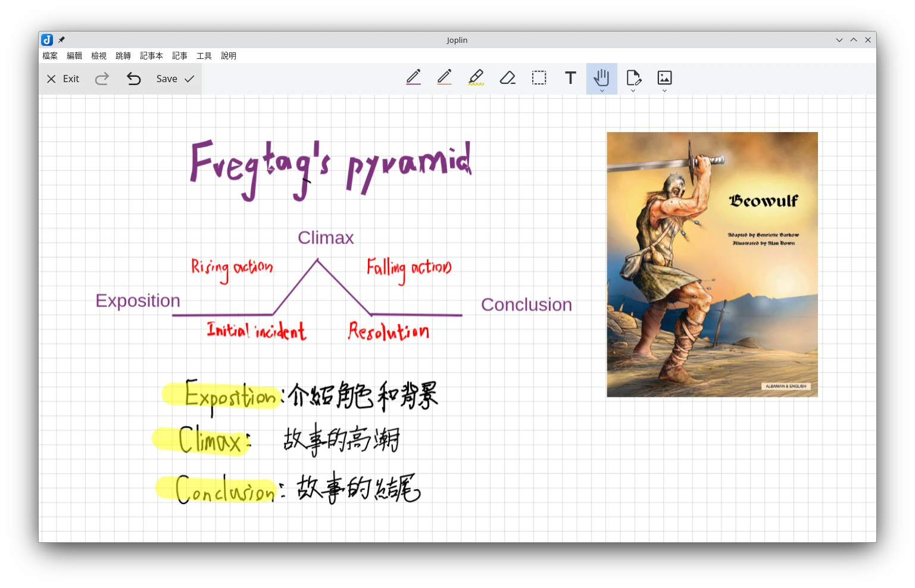
Task: Open the 檔案 menu
Action: click(x=50, y=56)
